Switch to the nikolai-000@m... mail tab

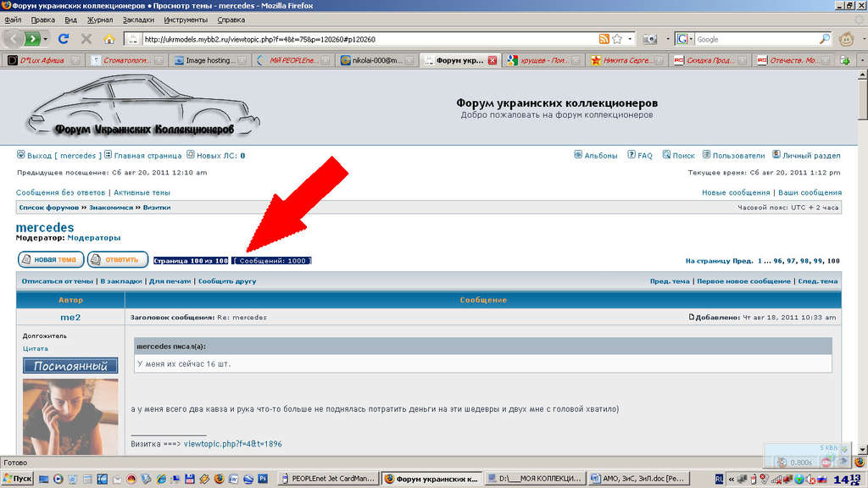377,60
